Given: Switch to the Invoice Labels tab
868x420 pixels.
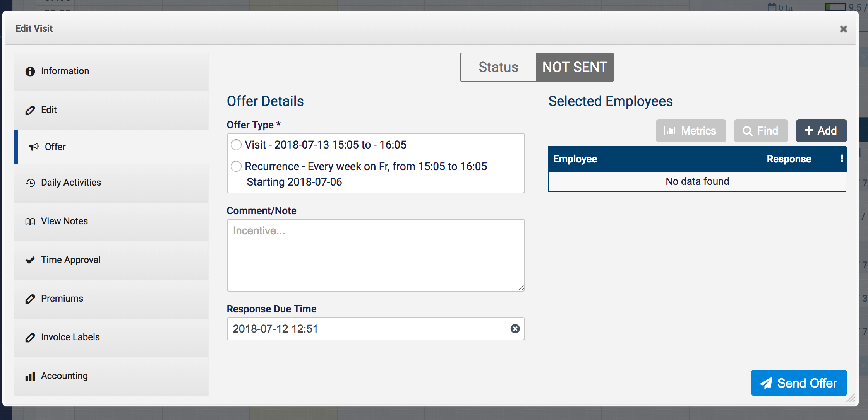Looking at the screenshot, I should pos(70,337).
